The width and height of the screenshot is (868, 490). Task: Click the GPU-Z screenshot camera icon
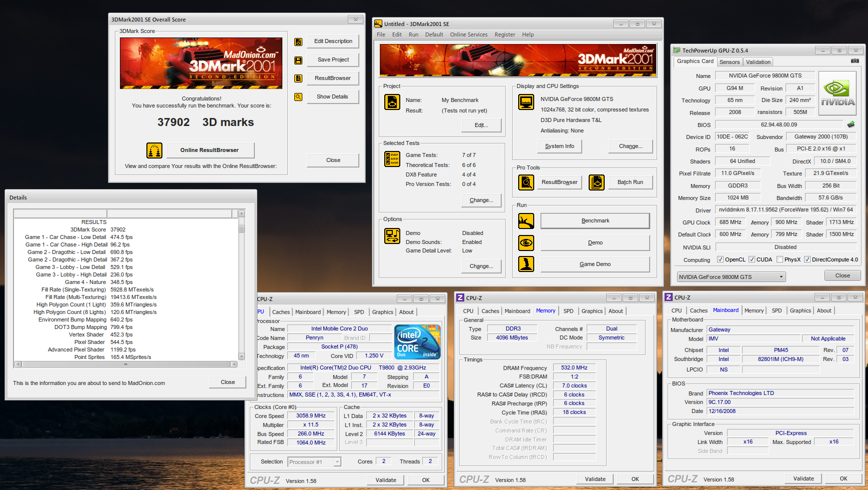(x=855, y=61)
